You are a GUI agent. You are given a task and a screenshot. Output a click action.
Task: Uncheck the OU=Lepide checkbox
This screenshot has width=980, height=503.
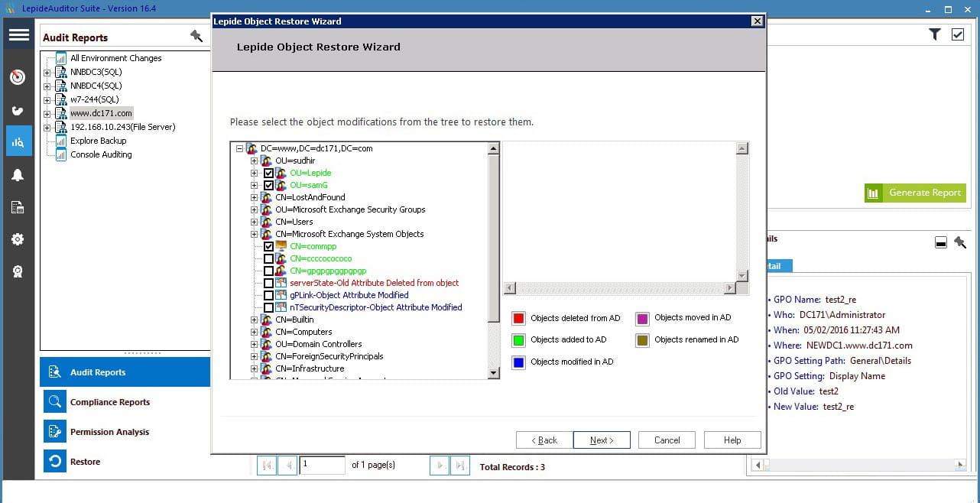coord(268,174)
